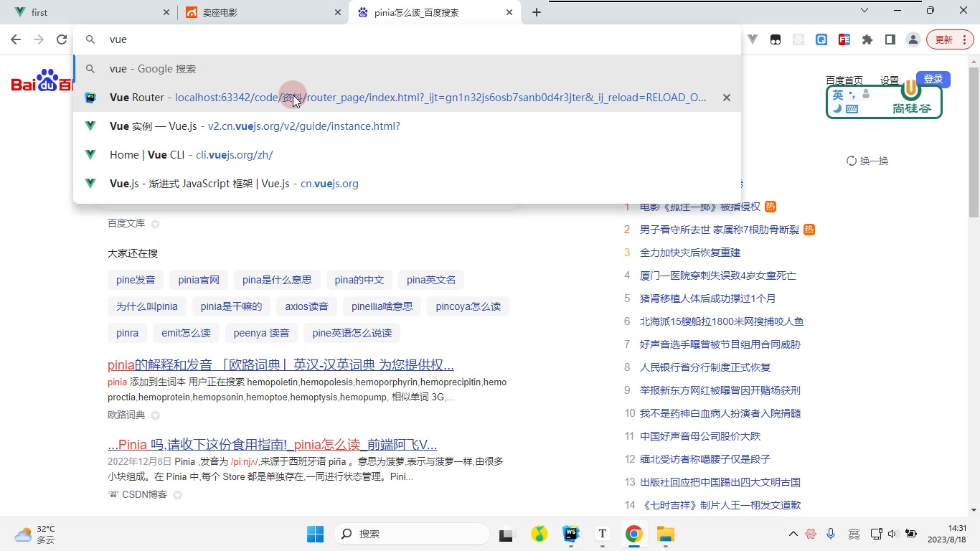The image size is (980, 551).
Task: Open hot search 全力加快灾后恢复重建
Action: click(x=690, y=253)
